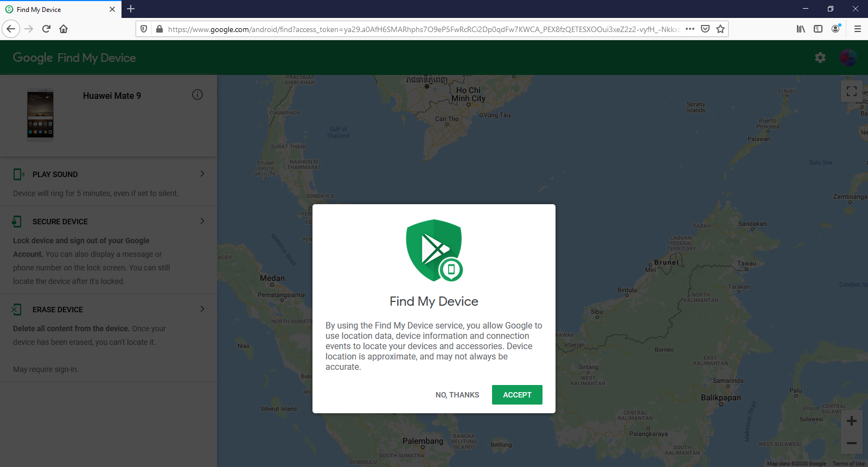Open the settings gear in the header
Viewport: 868px width, 467px height.
coord(820,58)
